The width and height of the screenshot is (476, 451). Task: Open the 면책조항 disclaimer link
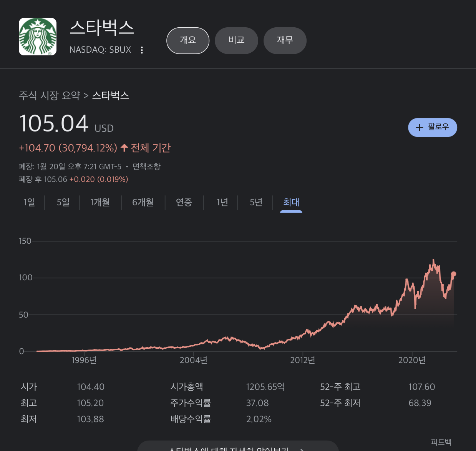tap(146, 166)
